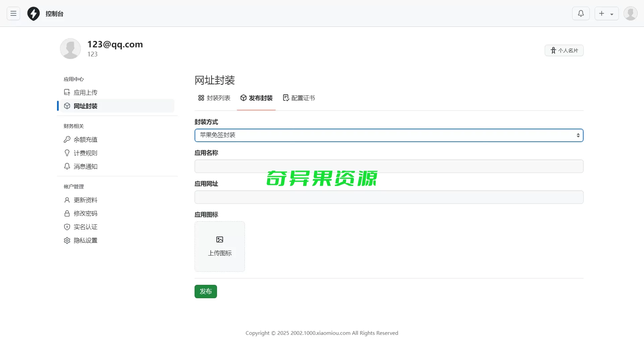Click the lightning logo next to 控制台
644x357 pixels.
tap(33, 13)
